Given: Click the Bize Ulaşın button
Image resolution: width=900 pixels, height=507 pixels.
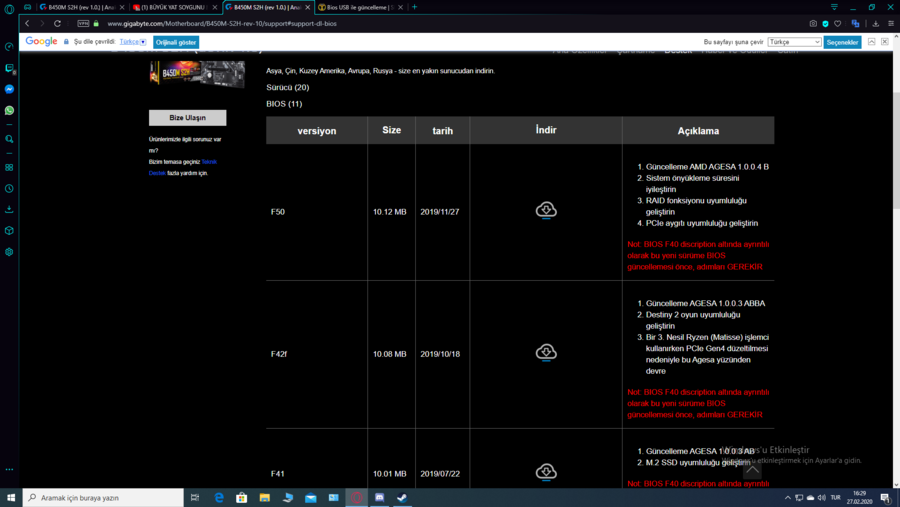Looking at the screenshot, I should pos(187,118).
